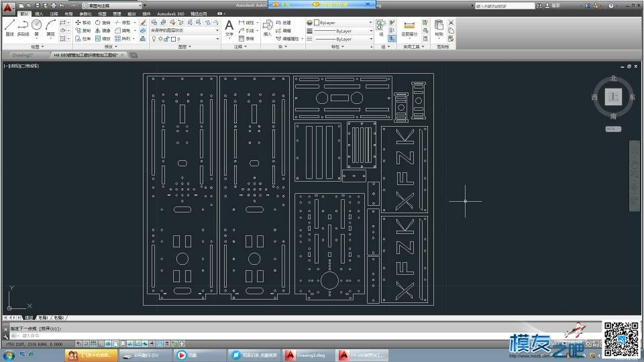Open the AutoCAD application menu (red A)
Viewport: 644px width, 362px height.
coord(8,7)
